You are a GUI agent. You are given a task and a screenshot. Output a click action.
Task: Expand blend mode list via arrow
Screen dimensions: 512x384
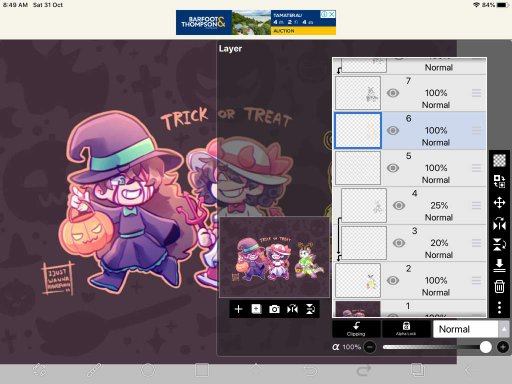pyautogui.click(x=504, y=329)
